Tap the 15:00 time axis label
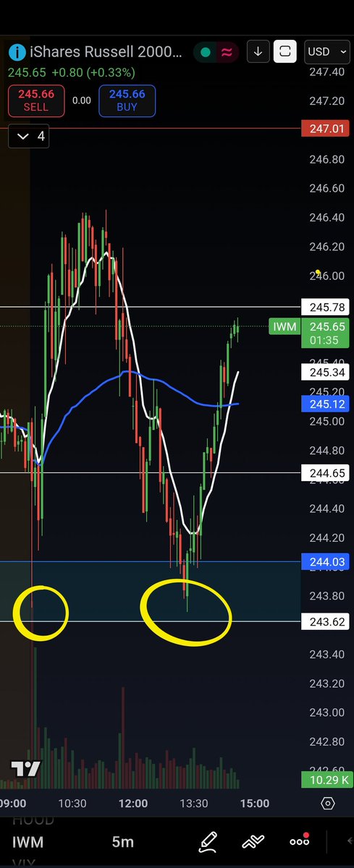 point(255,803)
